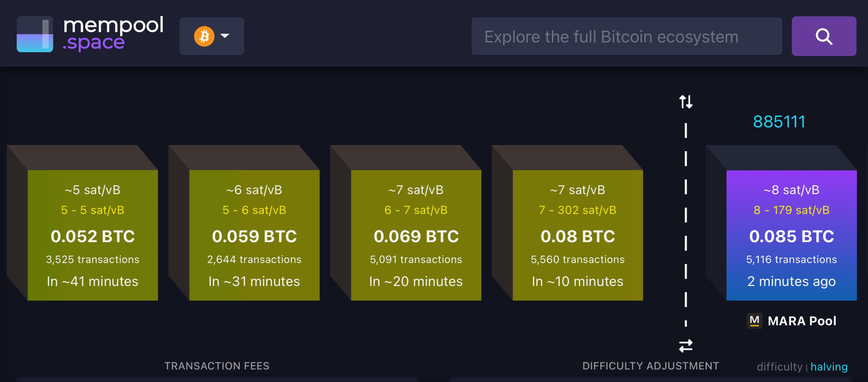Click the mempool.space cube logo
868x382 pixels.
click(x=35, y=34)
